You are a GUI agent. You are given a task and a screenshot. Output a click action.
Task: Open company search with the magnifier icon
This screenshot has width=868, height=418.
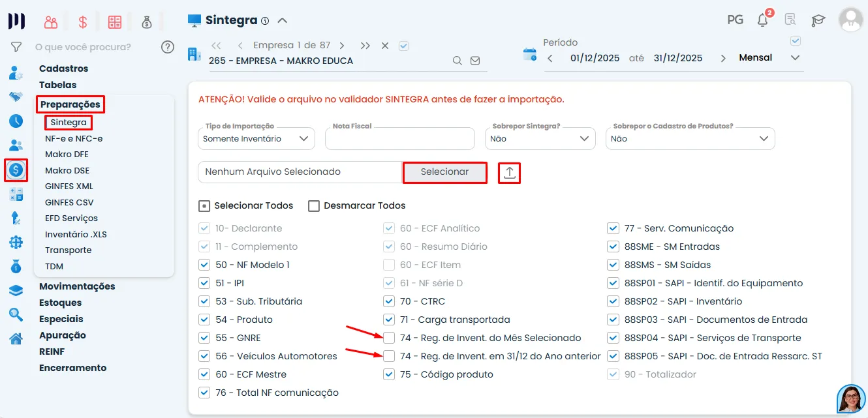pos(457,60)
